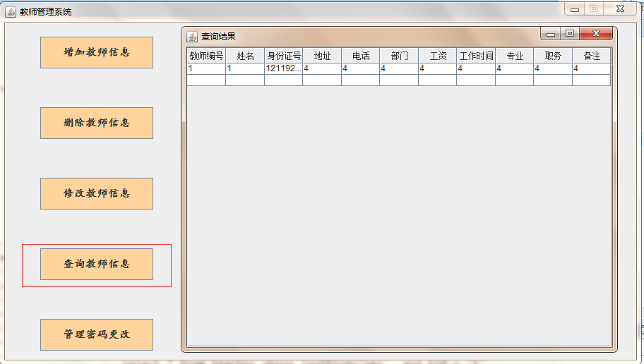Click the 增加教师信息 button
The width and height of the screenshot is (644, 364).
point(97,52)
